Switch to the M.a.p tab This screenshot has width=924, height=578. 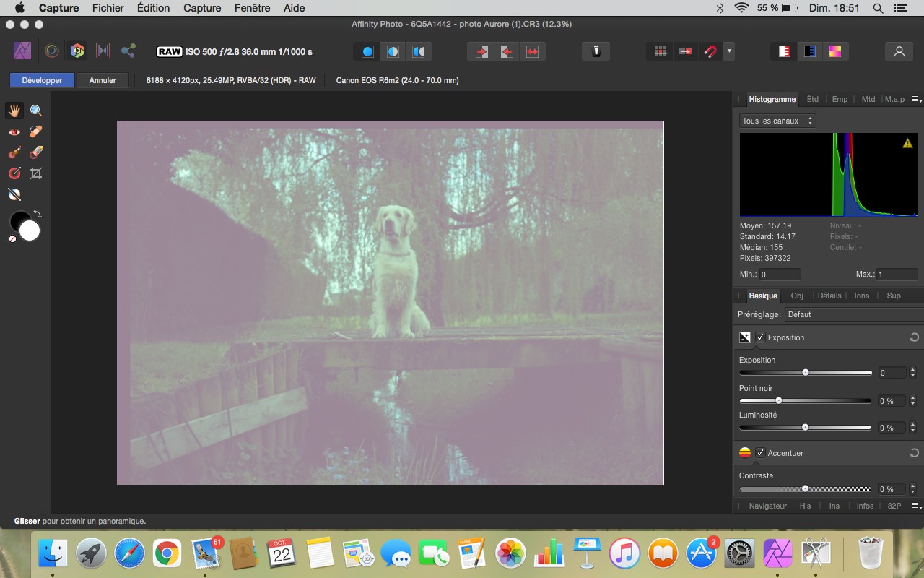[894, 99]
